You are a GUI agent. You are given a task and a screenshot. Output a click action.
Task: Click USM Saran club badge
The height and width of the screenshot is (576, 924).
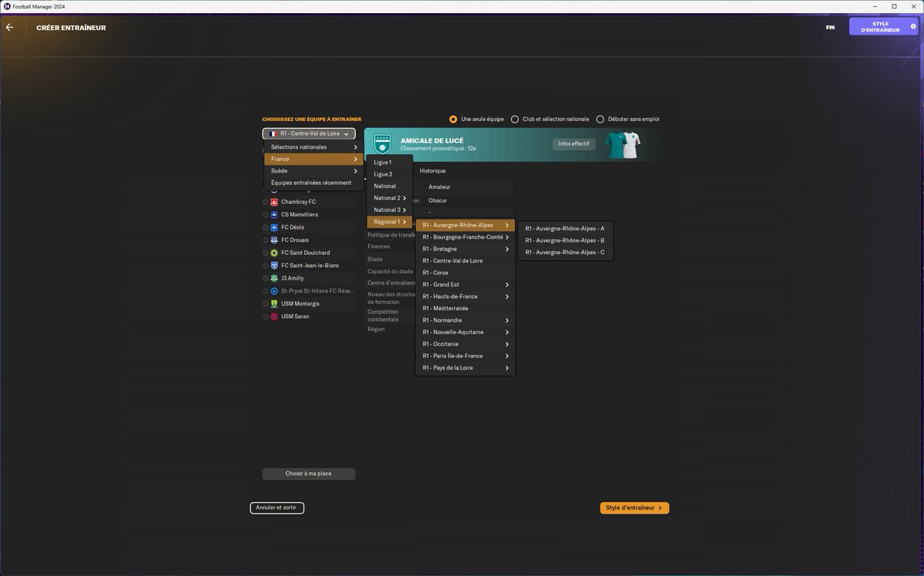point(274,316)
